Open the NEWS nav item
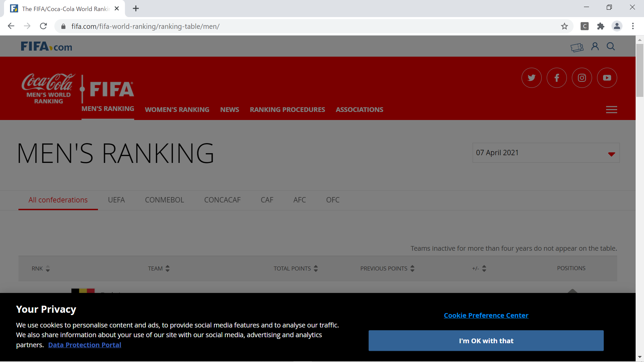The height and width of the screenshot is (362, 644). [x=229, y=110]
